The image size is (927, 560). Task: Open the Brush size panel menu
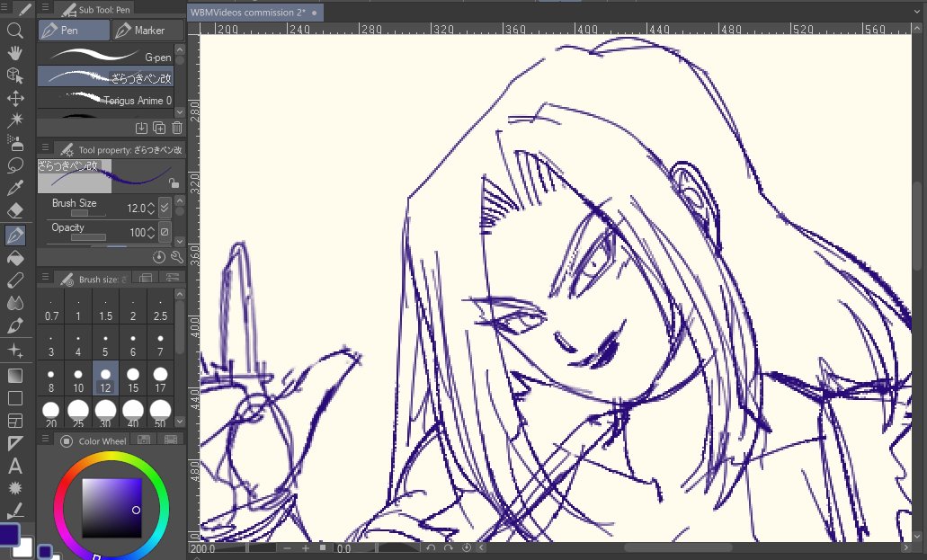45,277
